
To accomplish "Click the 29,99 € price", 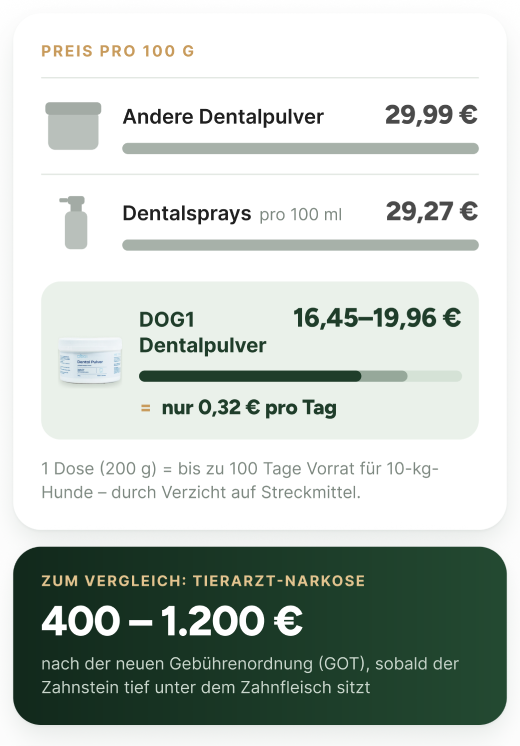I will pyautogui.click(x=431, y=115).
